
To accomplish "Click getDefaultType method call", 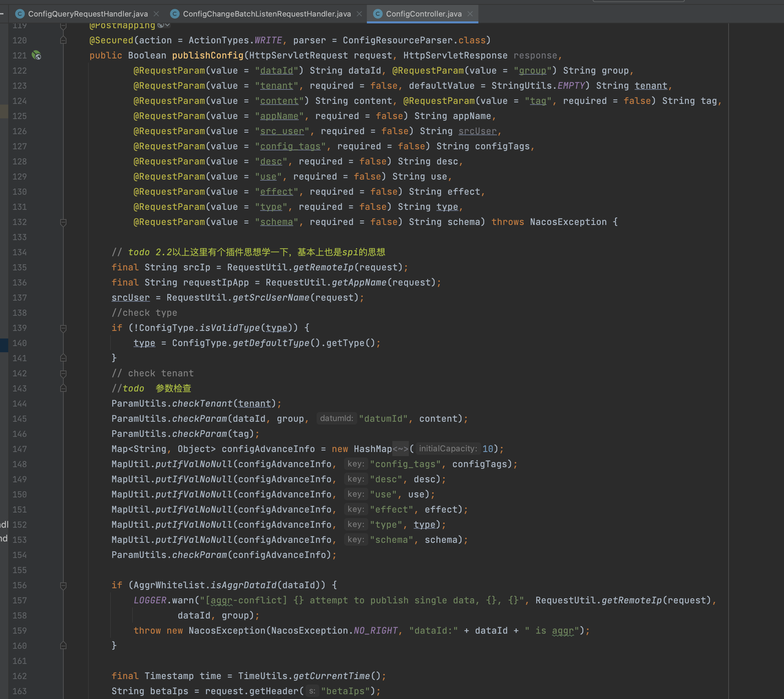I will click(271, 343).
